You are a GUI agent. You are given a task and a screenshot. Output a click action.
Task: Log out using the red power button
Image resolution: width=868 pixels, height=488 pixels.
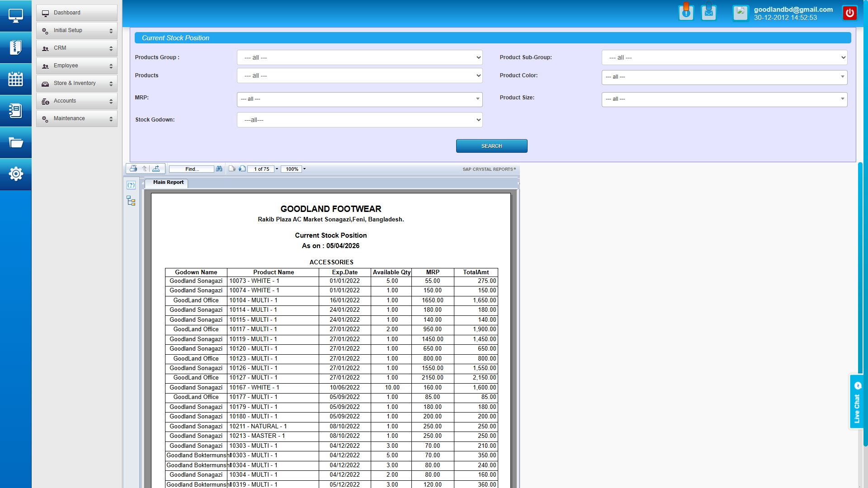pyautogui.click(x=849, y=12)
